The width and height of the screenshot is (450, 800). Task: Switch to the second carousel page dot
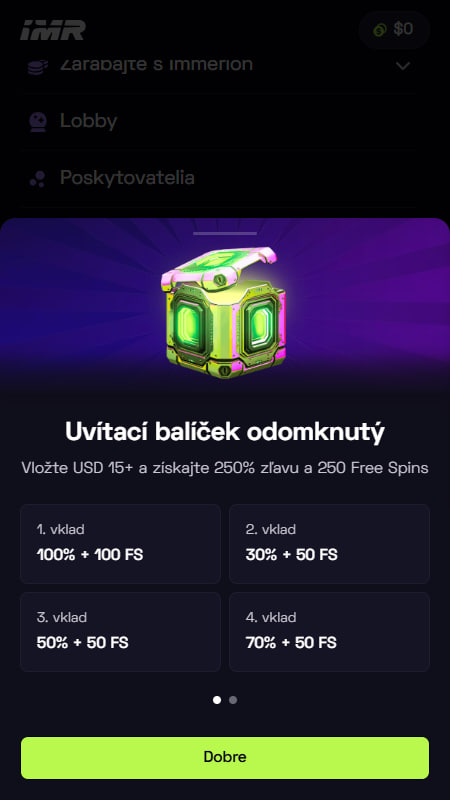(233, 700)
